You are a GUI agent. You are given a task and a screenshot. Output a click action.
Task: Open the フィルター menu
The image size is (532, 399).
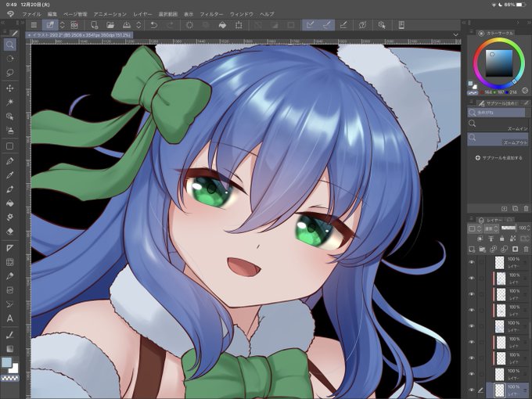click(x=211, y=14)
